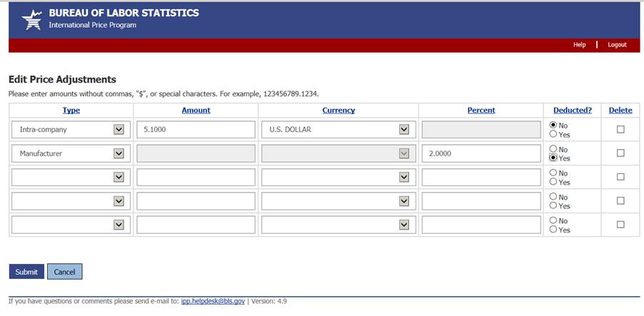The height and width of the screenshot is (316, 644).
Task: Select Yes radio for Manufacturer row
Action: (x=553, y=158)
